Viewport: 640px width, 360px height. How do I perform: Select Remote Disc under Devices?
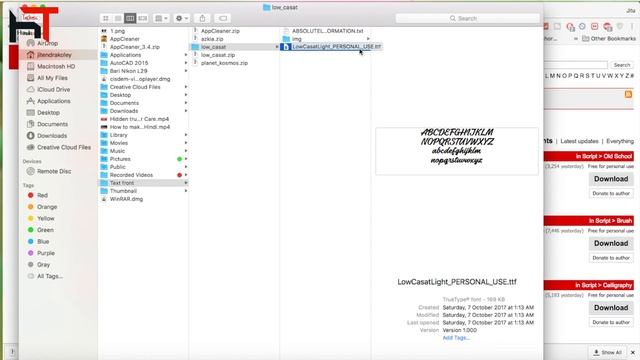tap(54, 171)
